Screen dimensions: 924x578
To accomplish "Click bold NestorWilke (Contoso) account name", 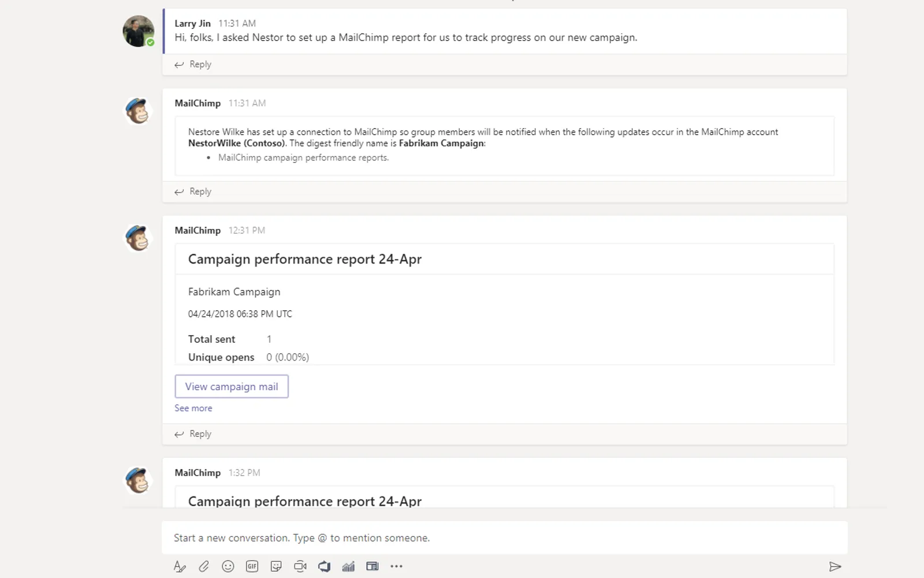I will 237,143.
